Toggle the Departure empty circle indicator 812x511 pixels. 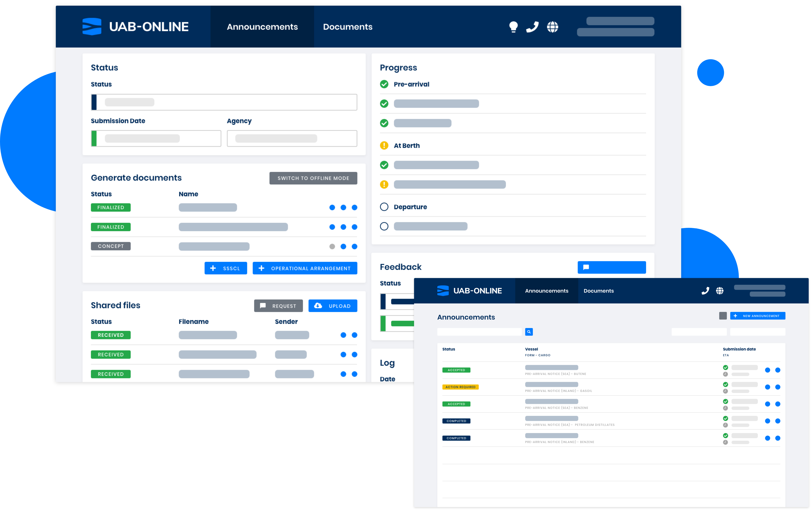pos(384,207)
